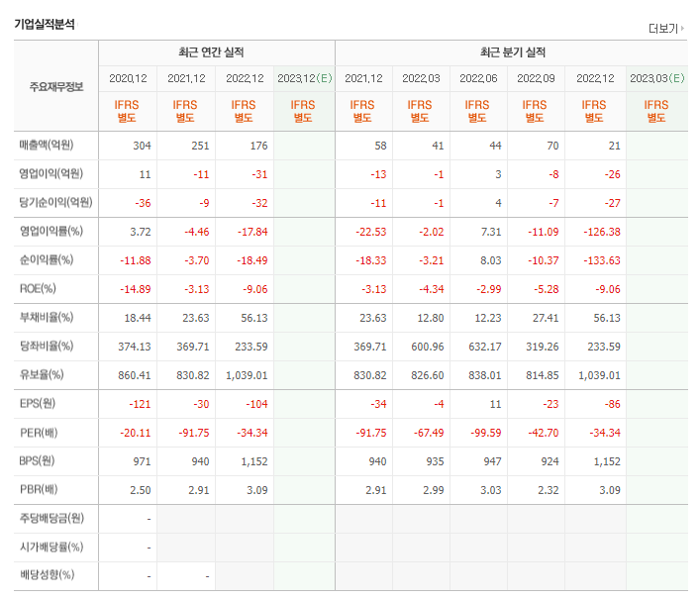Click the 최근 연간 실적 header
The height and width of the screenshot is (599, 700).
[x=211, y=52]
